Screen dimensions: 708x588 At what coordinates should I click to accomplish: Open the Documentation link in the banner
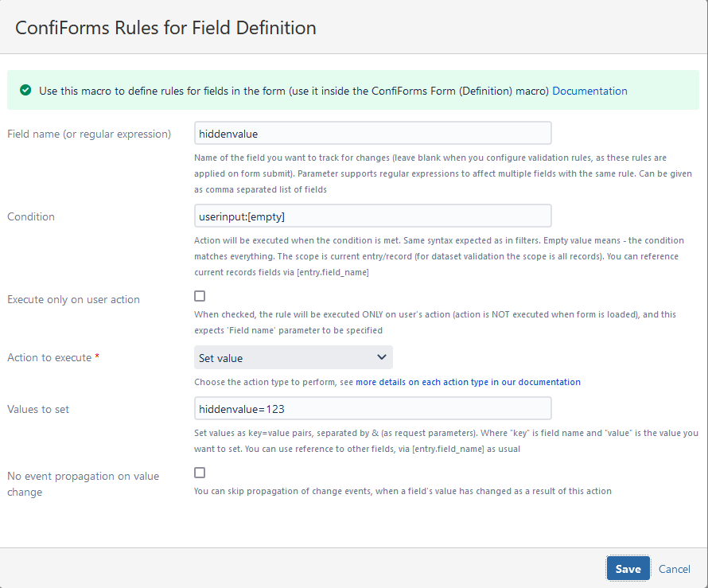click(x=589, y=91)
